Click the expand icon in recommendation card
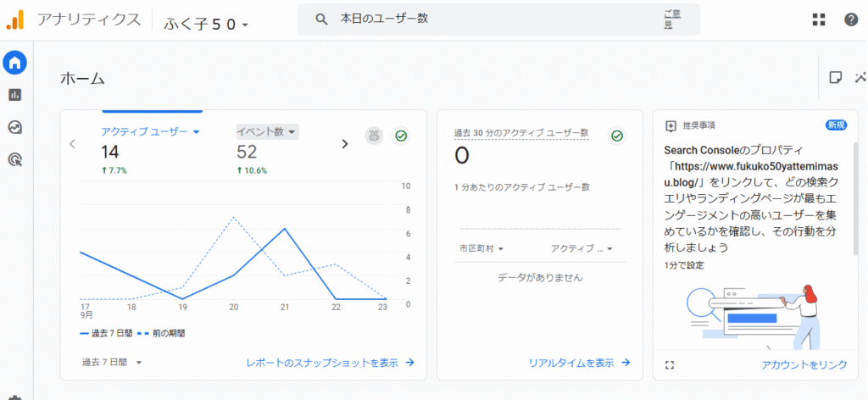Image resolution: width=868 pixels, height=400 pixels. (670, 364)
